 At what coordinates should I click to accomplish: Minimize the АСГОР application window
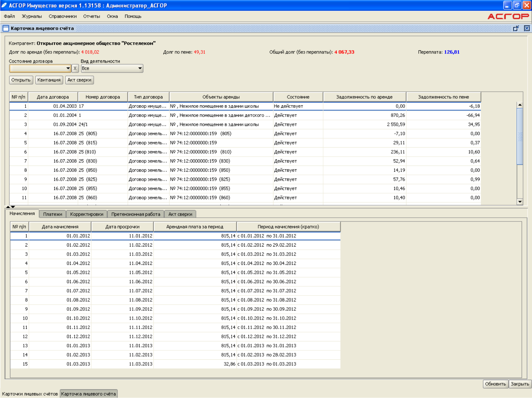point(507,5)
